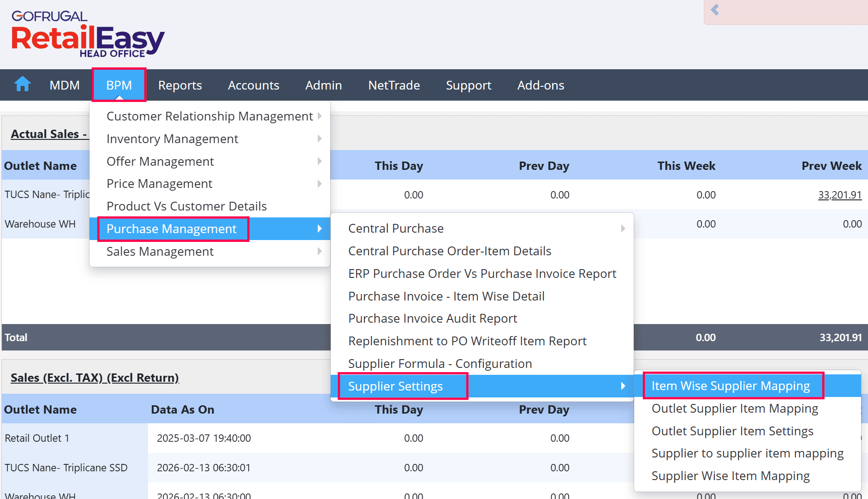The image size is (868, 499).
Task: Switch to the Accounts menu
Action: click(x=254, y=85)
